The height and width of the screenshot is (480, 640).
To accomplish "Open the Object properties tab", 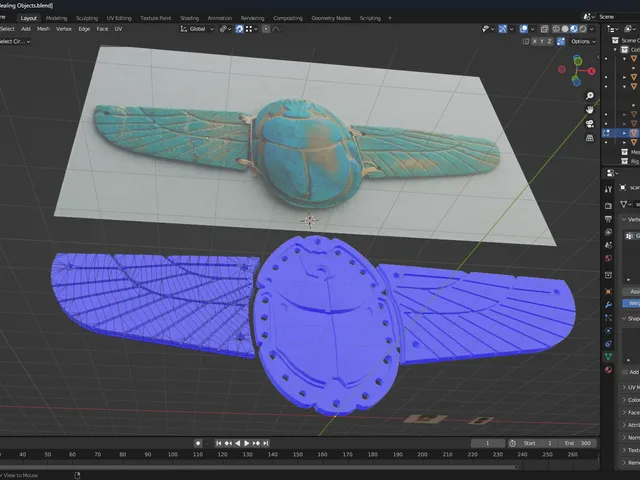I will [608, 291].
